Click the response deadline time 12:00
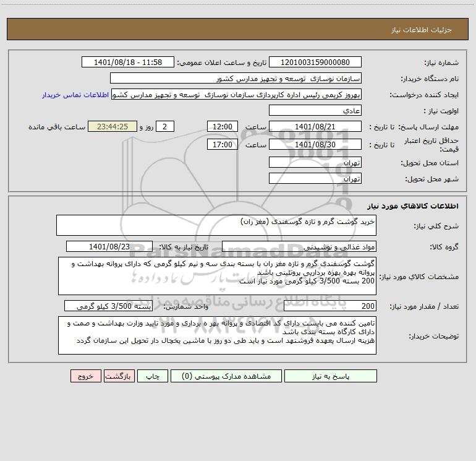This screenshot has width=476, height=461. pyautogui.click(x=222, y=126)
